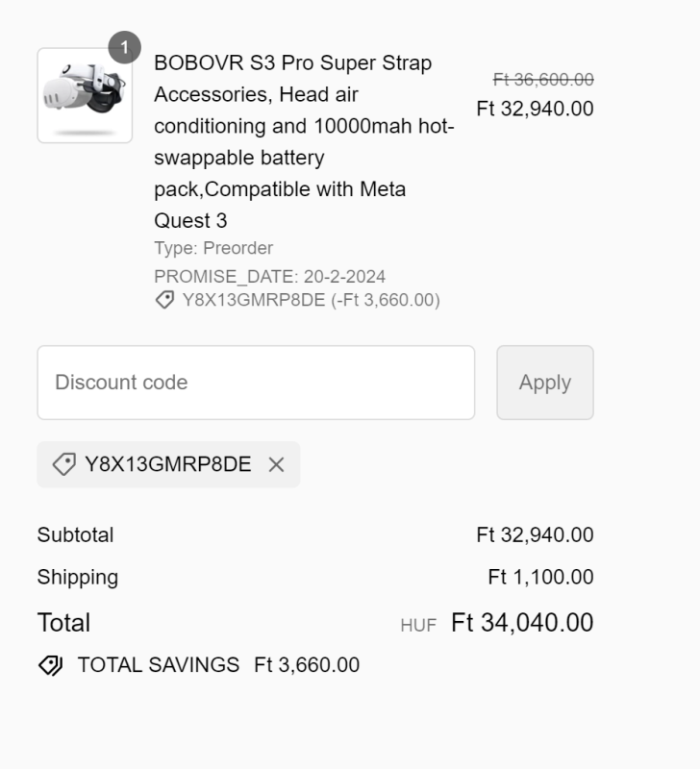Click the tag icon in discount chip

(x=63, y=465)
